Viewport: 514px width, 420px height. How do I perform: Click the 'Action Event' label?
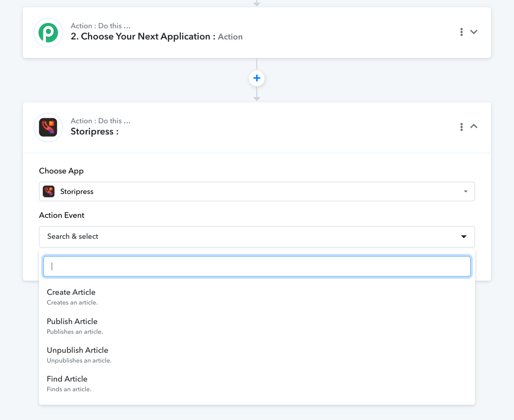point(61,215)
